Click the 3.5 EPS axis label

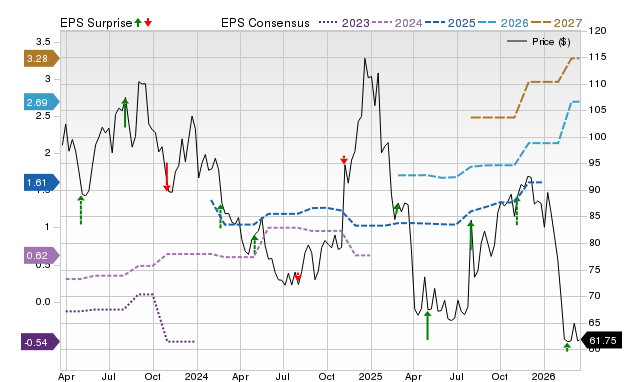coord(43,42)
